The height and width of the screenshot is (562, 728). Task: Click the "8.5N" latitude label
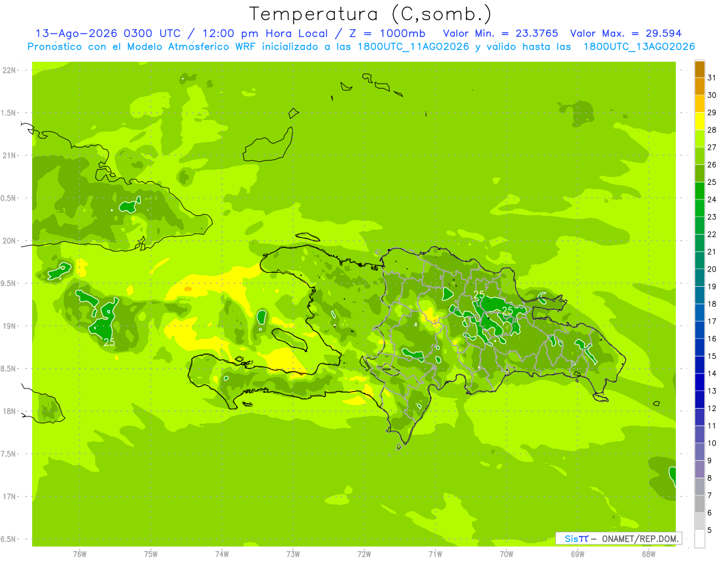pos(9,369)
